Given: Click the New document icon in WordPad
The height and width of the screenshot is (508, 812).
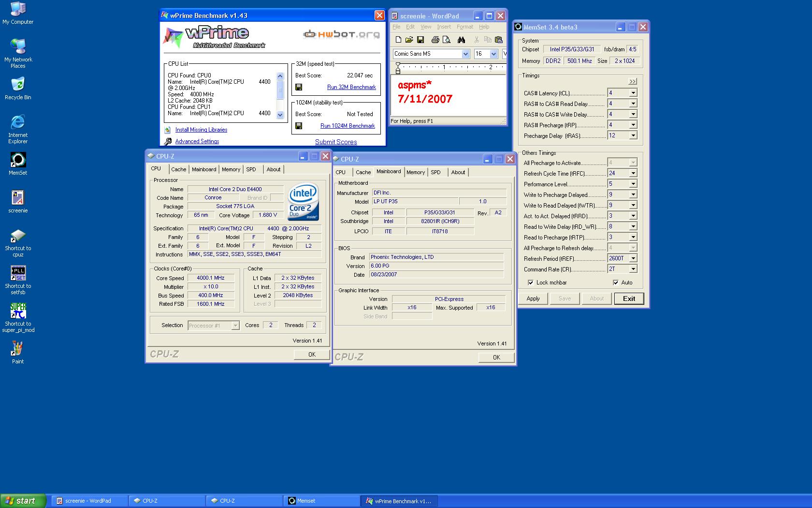Looking at the screenshot, I should coord(398,40).
